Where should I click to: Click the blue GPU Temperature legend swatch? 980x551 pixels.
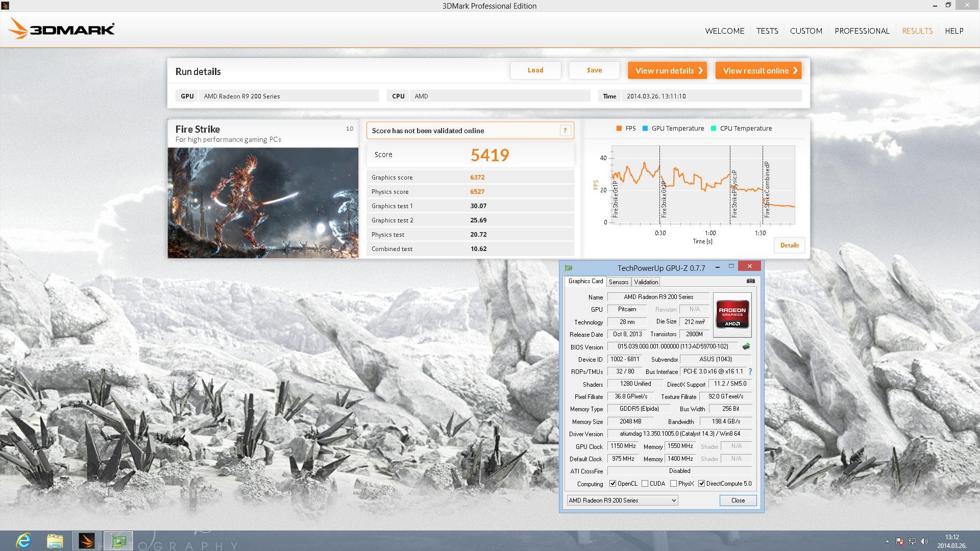(645, 129)
